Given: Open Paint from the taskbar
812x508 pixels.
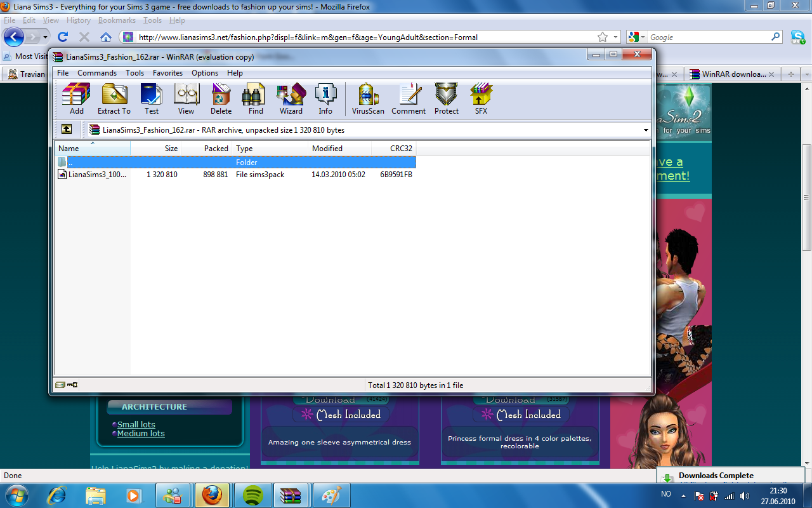Looking at the screenshot, I should [x=332, y=495].
